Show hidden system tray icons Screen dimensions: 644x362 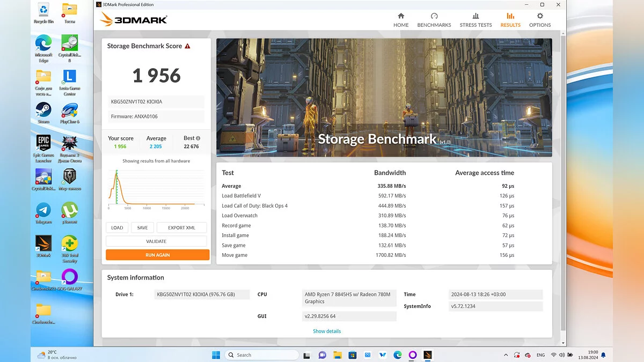coord(506,355)
